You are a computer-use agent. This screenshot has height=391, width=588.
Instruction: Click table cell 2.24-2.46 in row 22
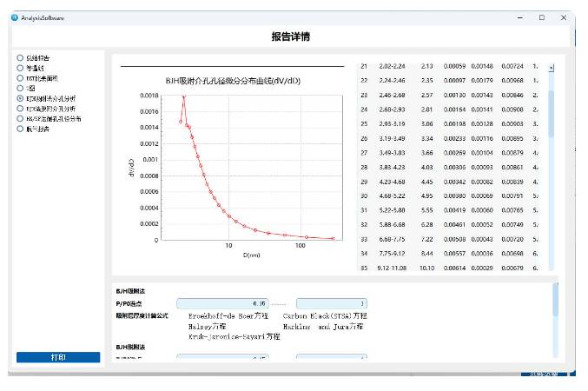[x=392, y=80]
